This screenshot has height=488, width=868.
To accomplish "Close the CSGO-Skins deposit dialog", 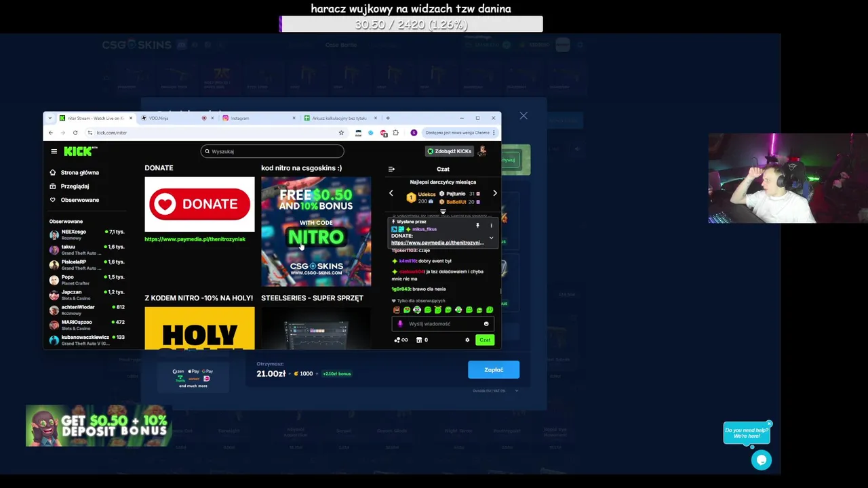I will pos(524,116).
